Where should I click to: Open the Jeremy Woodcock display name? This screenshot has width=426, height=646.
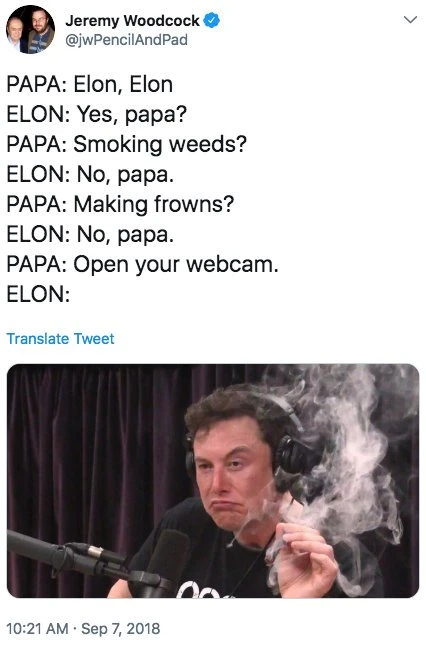coord(132,20)
